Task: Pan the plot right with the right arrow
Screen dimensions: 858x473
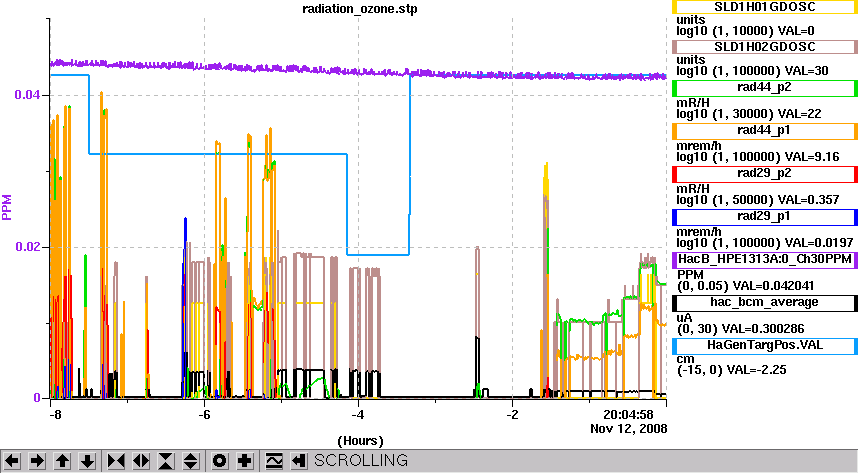Action: coord(37,461)
